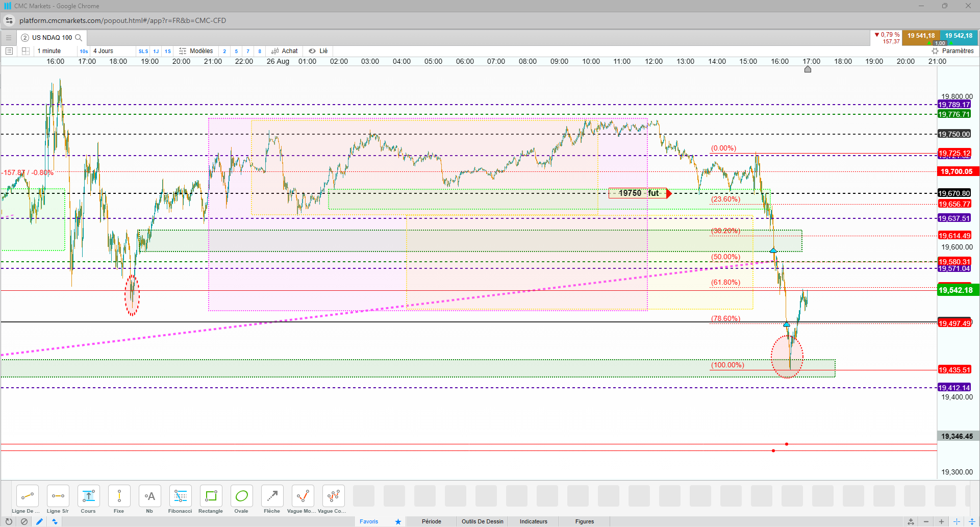Click the clear drawings (circle-slash) icon
980x527 pixels.
coord(24,521)
